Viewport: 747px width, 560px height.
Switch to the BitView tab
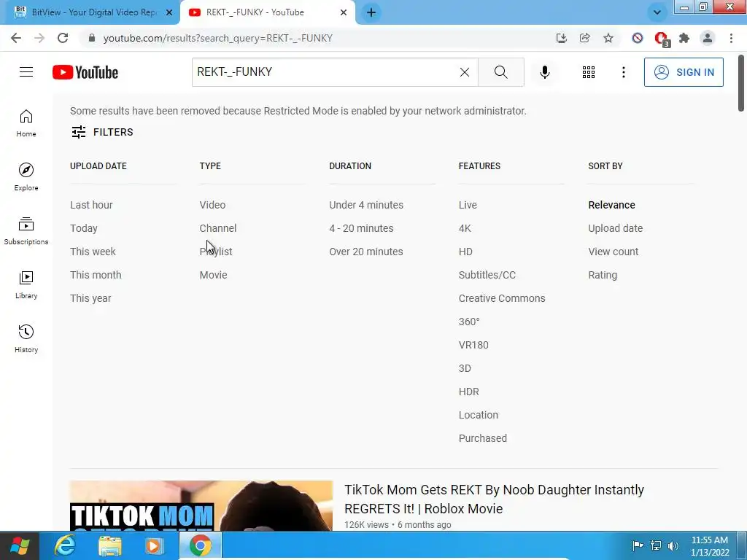pos(90,12)
